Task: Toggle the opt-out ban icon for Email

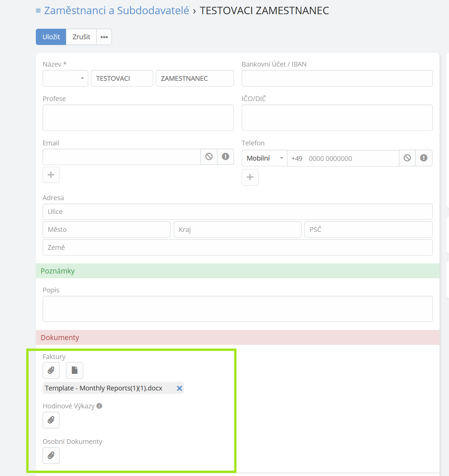Action: (209, 157)
